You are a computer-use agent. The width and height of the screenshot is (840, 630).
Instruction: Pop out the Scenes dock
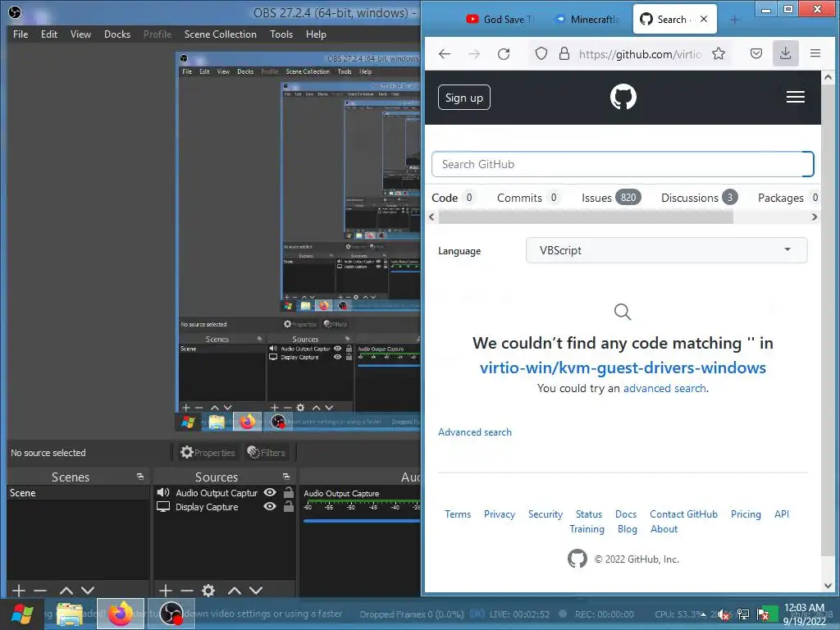coord(140,477)
